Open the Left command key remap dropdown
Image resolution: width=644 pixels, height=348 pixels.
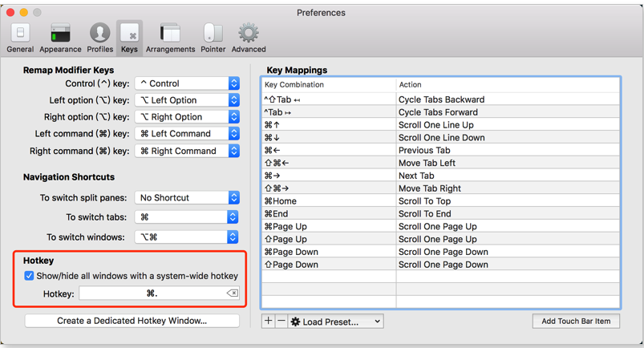(188, 134)
